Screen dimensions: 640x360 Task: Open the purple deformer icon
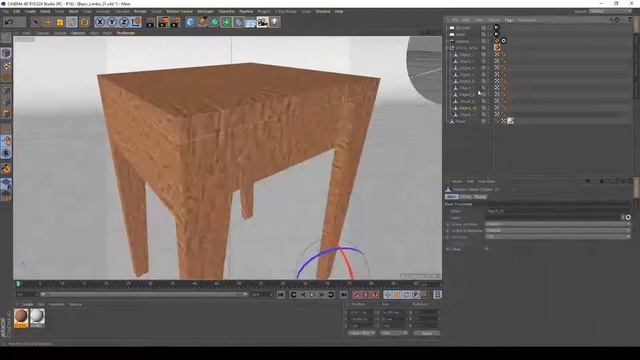(x=238, y=22)
